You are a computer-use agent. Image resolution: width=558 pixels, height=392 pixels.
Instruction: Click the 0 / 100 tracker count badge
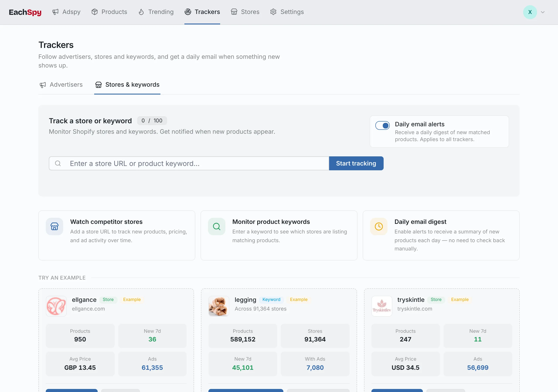(152, 121)
